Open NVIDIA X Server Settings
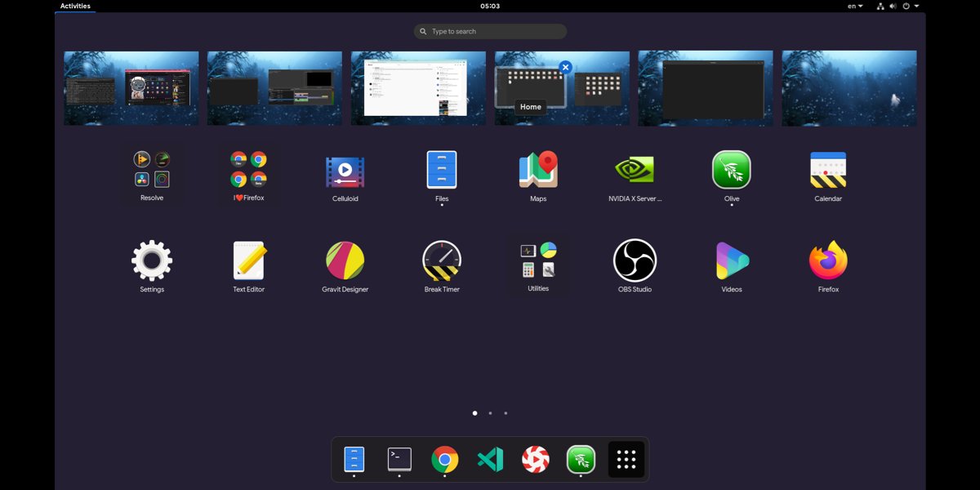Viewport: 980px width, 490px height. (x=635, y=176)
